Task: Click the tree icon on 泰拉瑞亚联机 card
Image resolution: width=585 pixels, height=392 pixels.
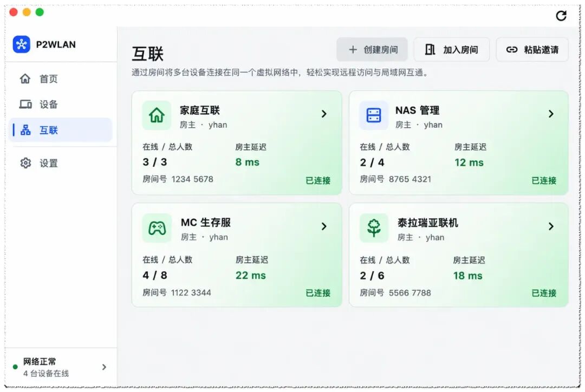Action: click(374, 228)
